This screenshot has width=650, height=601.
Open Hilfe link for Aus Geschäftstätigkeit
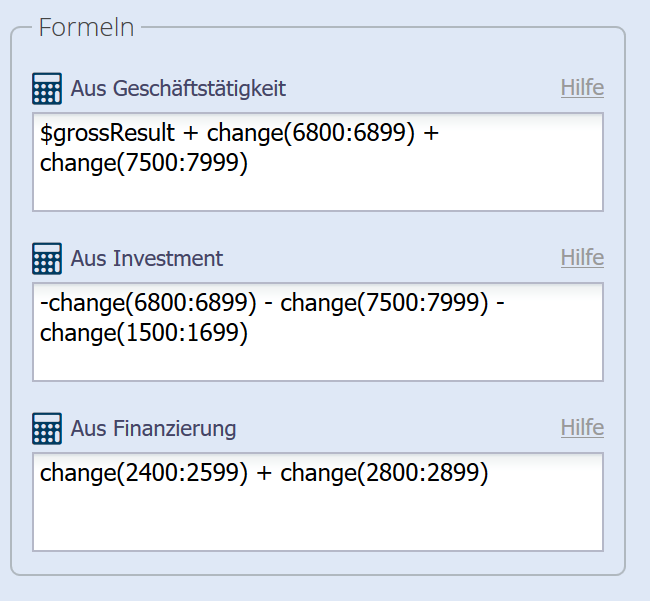pos(582,88)
